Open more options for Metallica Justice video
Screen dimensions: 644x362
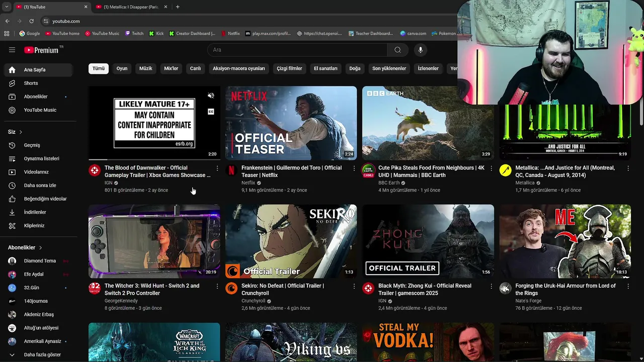tap(628, 168)
